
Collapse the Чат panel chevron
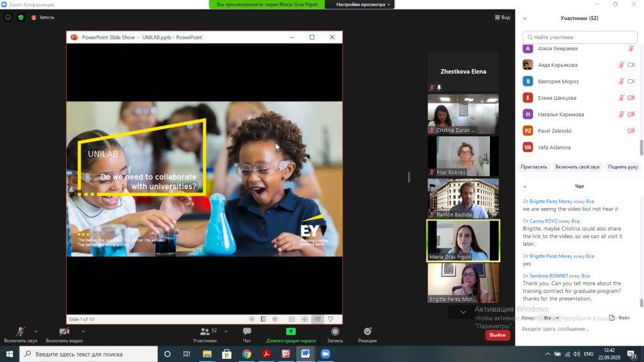point(525,187)
